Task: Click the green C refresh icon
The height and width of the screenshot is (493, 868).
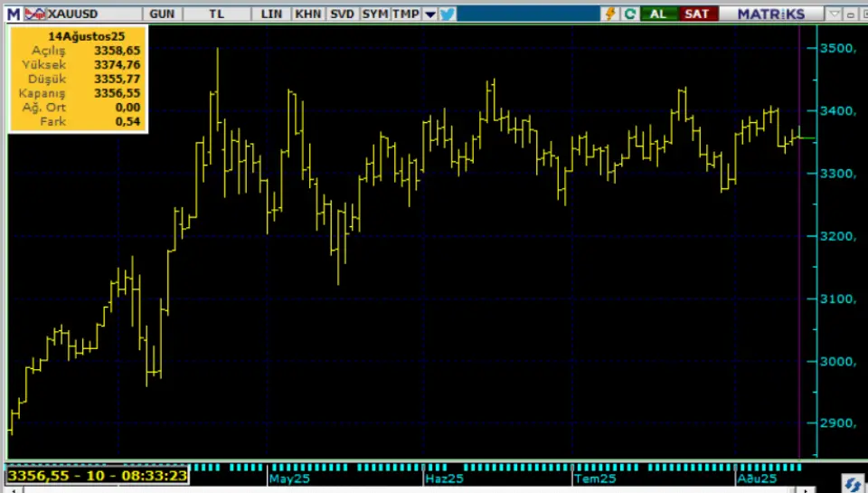Action: coord(629,14)
